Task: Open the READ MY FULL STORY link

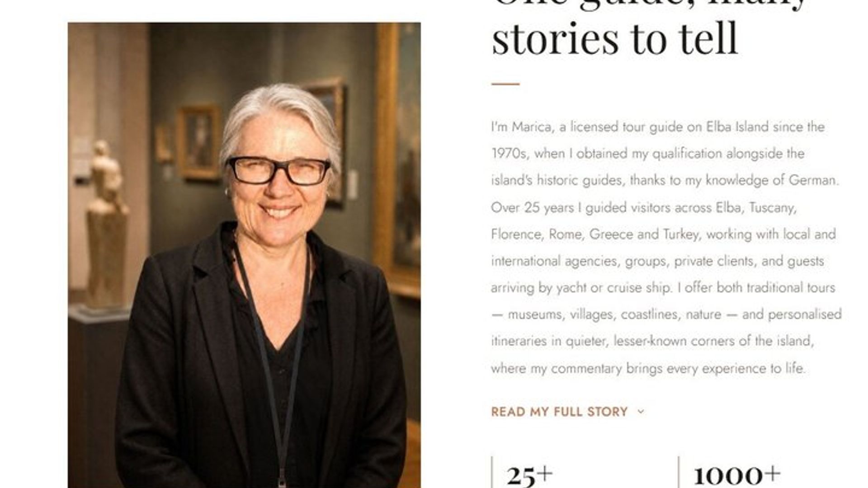Action: pyautogui.click(x=559, y=412)
